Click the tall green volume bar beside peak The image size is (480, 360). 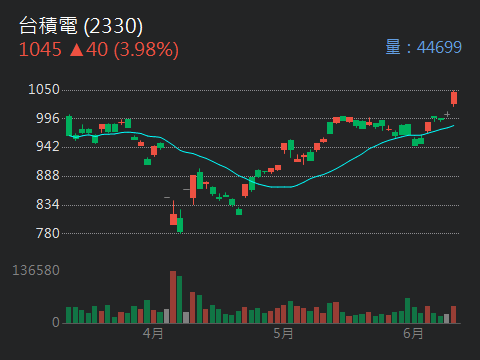click(179, 299)
